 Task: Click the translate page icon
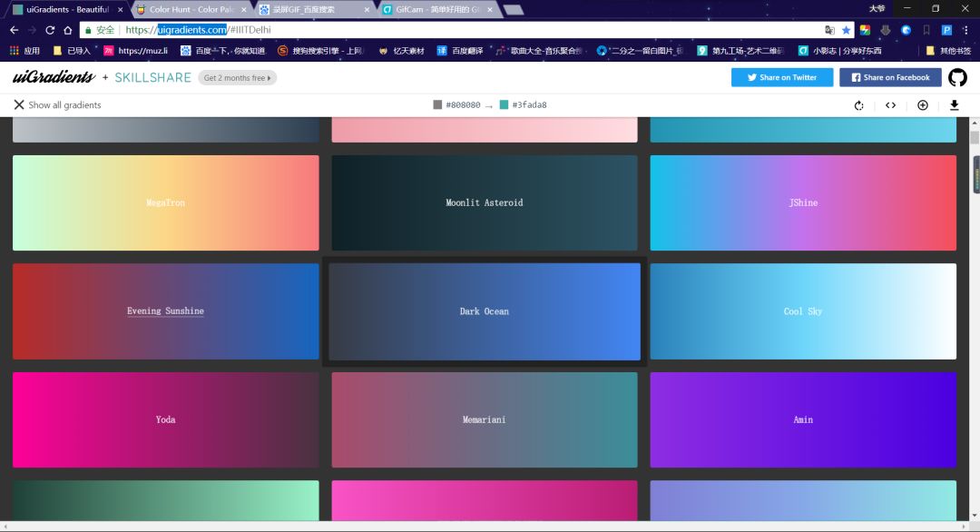pos(829,30)
